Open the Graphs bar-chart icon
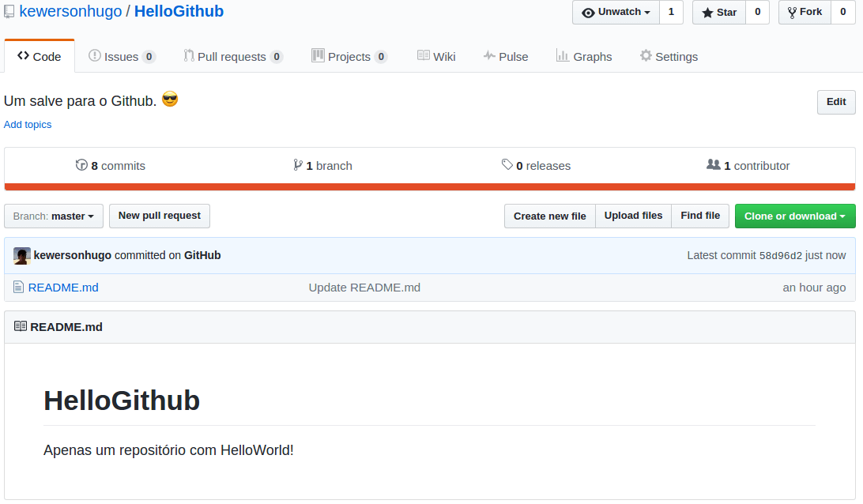Screen dimensions: 863x504 [x=561, y=56]
